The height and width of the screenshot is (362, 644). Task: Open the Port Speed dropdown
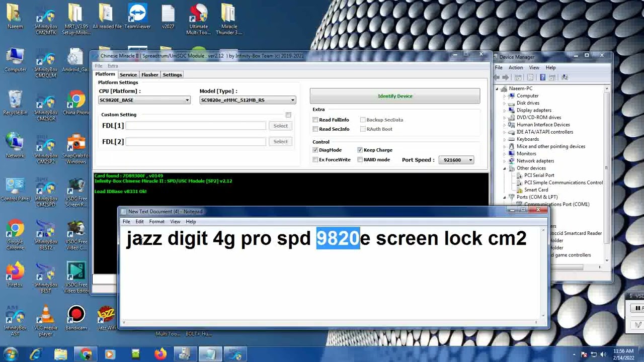pyautogui.click(x=456, y=160)
